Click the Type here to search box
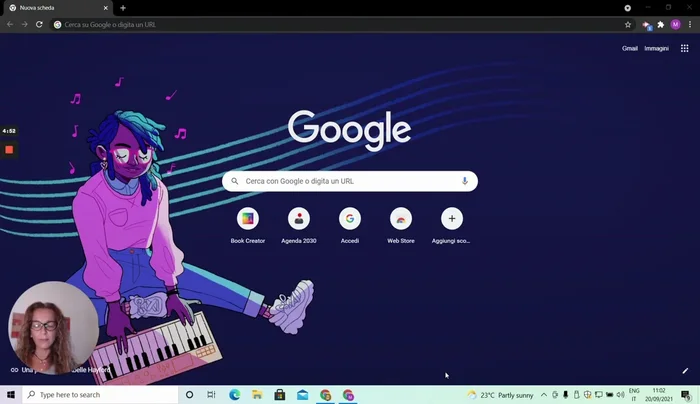 tap(100, 395)
